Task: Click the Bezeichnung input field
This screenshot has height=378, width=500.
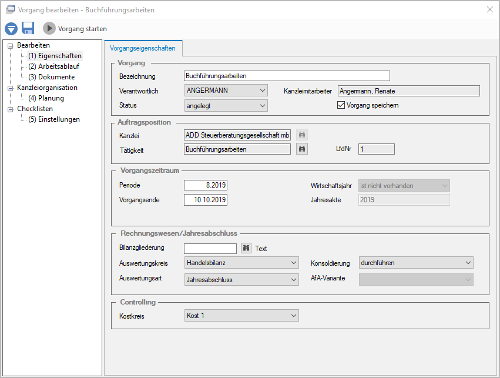Action: (x=287, y=76)
